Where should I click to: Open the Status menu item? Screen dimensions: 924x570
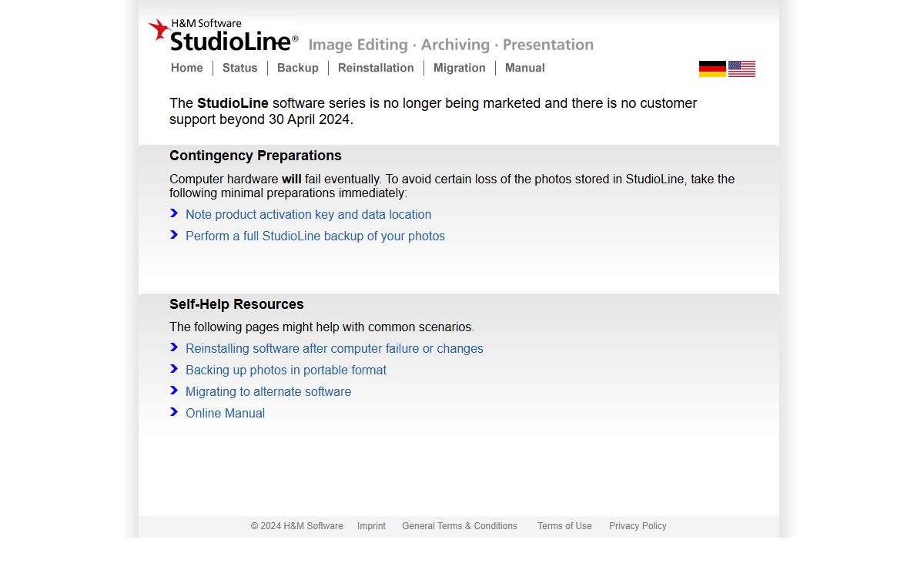(240, 68)
